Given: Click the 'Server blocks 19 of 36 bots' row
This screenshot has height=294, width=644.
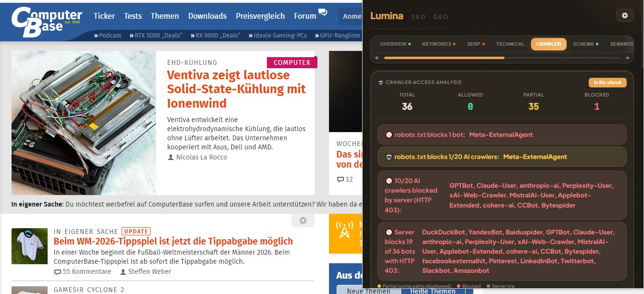Looking at the screenshot, I should [x=502, y=251].
